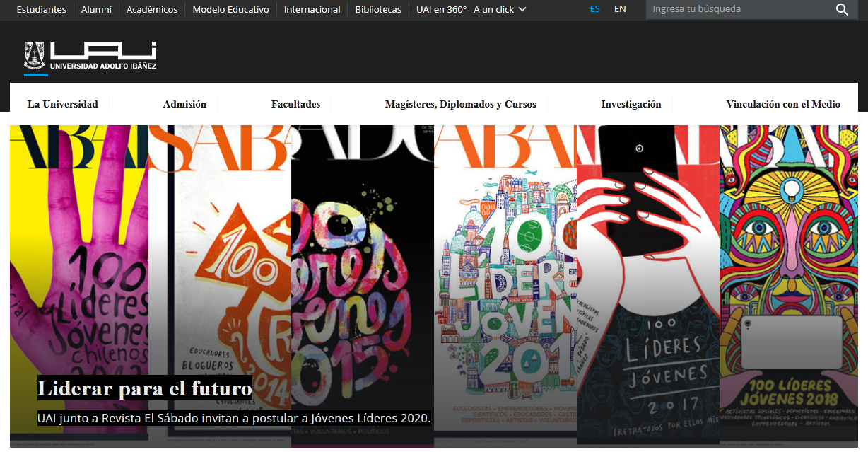Navigate to Internacional

pos(312,9)
